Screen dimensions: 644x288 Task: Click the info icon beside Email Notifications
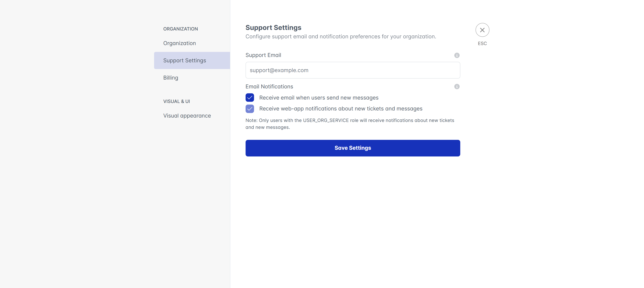[x=457, y=86]
